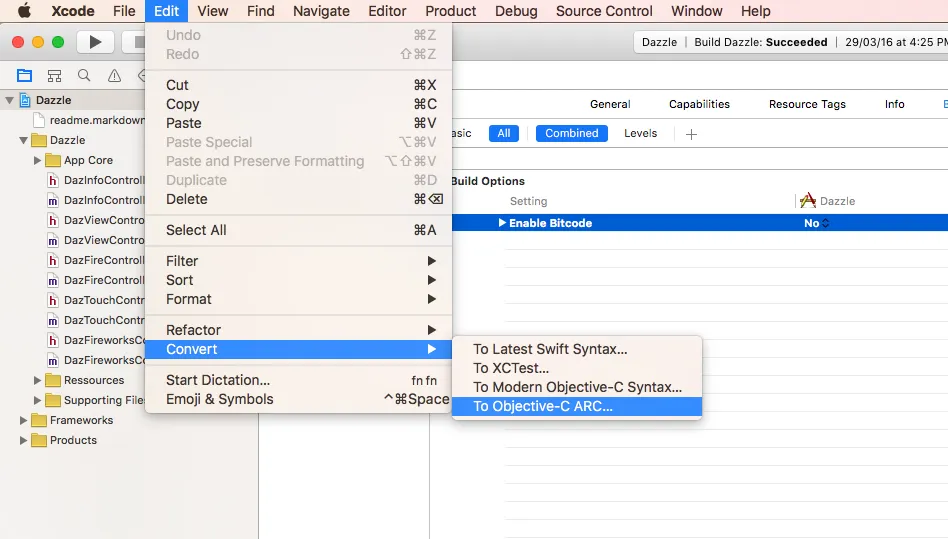The image size is (948, 539).
Task: Click the Products folder icon
Action: click(39, 440)
